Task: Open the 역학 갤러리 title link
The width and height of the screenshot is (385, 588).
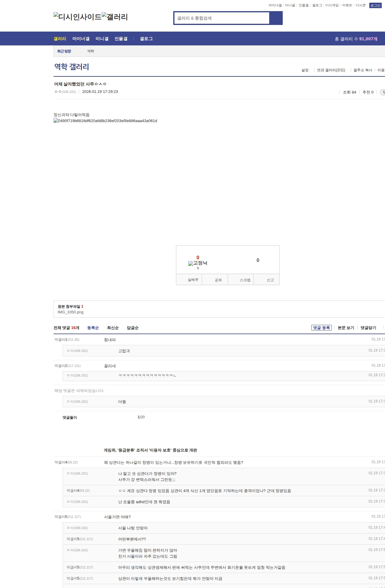Action: pyautogui.click(x=72, y=67)
